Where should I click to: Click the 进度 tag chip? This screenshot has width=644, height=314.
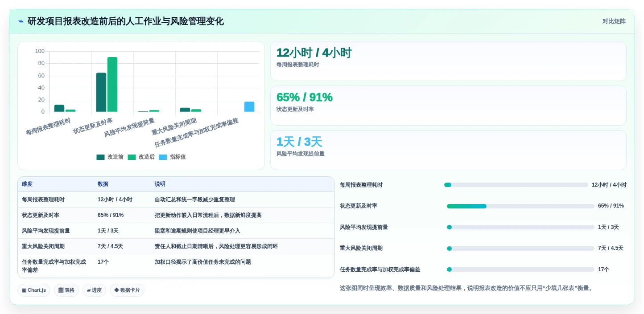94,290
